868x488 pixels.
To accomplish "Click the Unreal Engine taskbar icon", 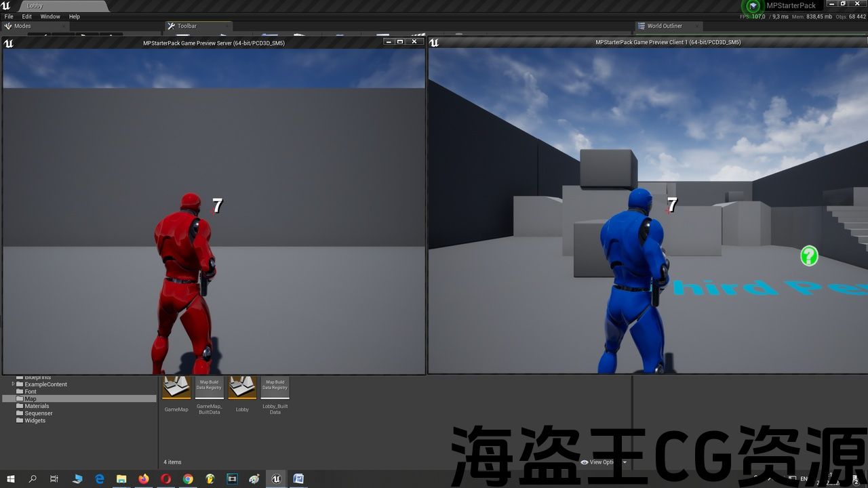I will click(x=276, y=479).
